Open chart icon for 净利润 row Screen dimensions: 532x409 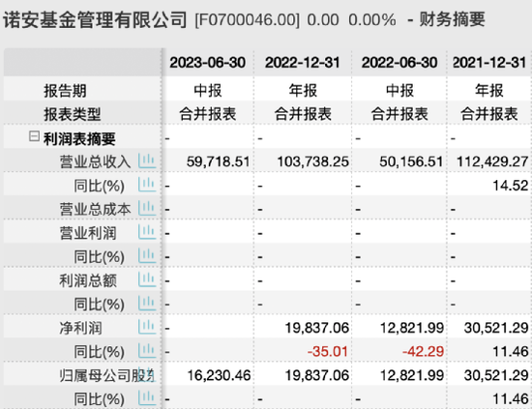coord(147,327)
